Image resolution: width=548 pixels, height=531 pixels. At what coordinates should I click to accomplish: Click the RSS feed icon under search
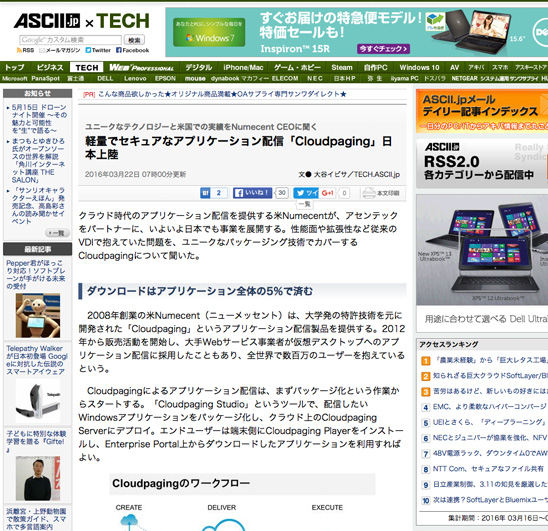coord(19,50)
